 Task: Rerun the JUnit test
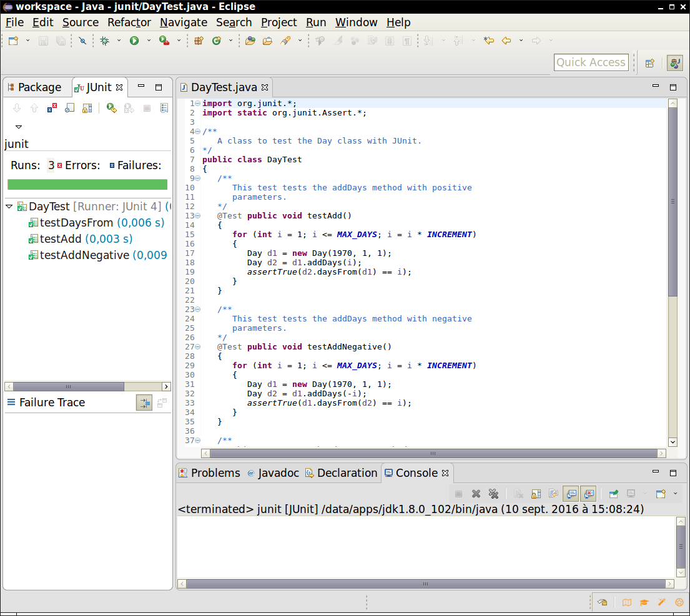(x=111, y=108)
